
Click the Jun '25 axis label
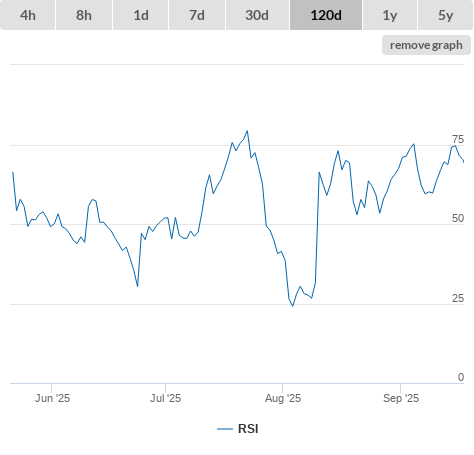tap(52, 398)
